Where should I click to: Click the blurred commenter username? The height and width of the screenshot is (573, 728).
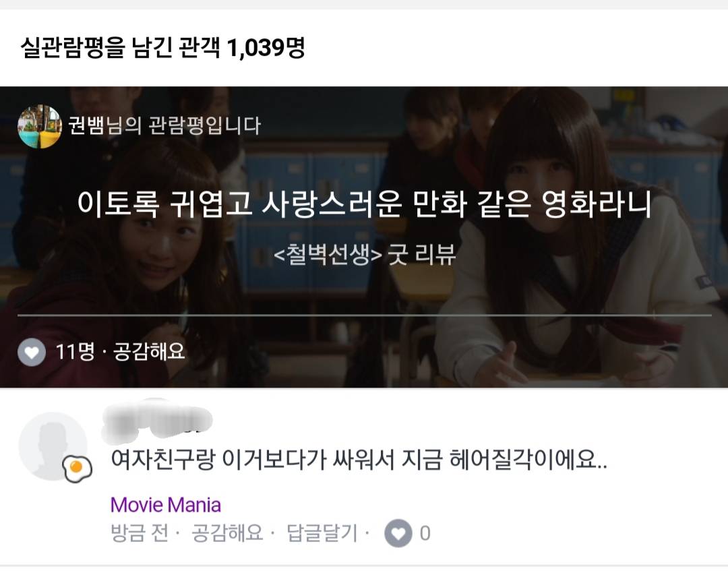click(x=156, y=421)
